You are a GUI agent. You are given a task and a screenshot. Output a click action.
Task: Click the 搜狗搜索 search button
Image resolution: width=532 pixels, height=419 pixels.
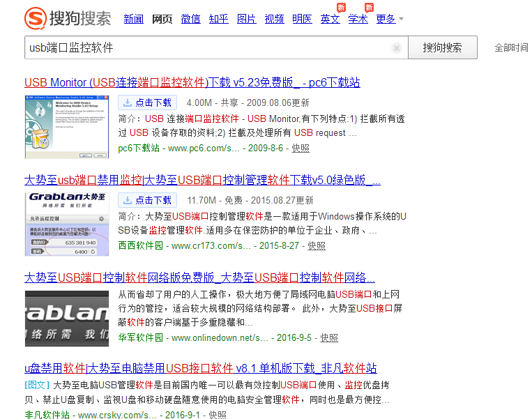(443, 47)
